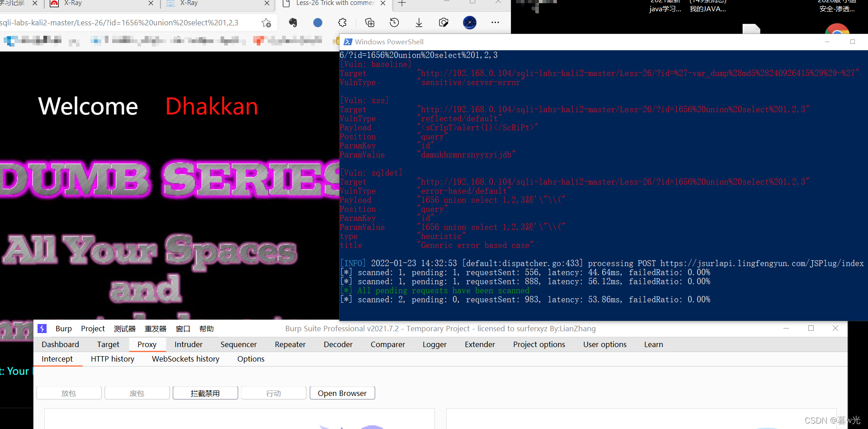Open browser Collections icon
The width and height of the screenshot is (868, 429).
click(x=370, y=23)
